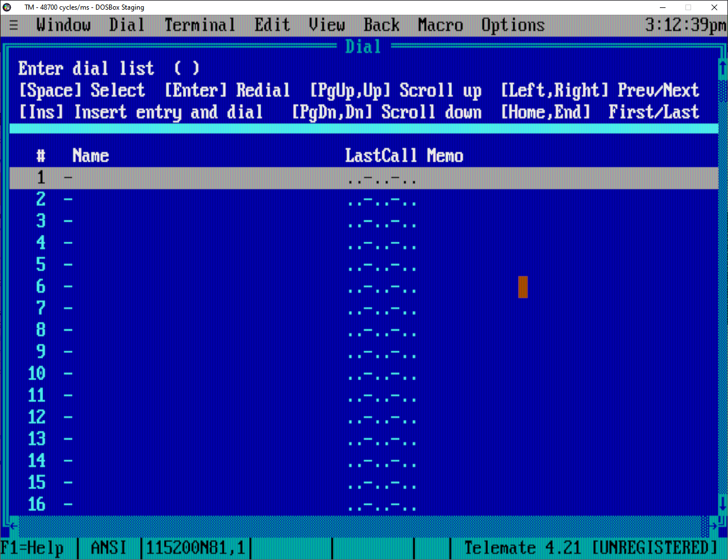Open the View menu
Viewport: 728px width, 560px height.
(327, 25)
